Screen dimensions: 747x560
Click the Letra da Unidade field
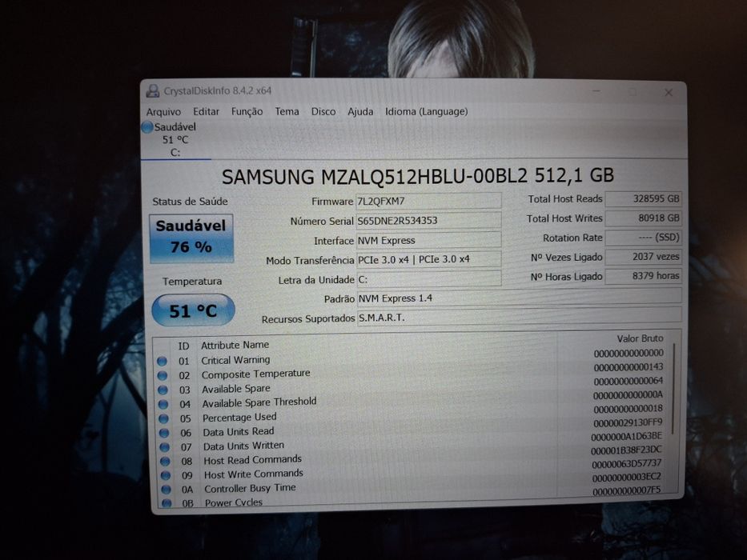tap(429, 279)
